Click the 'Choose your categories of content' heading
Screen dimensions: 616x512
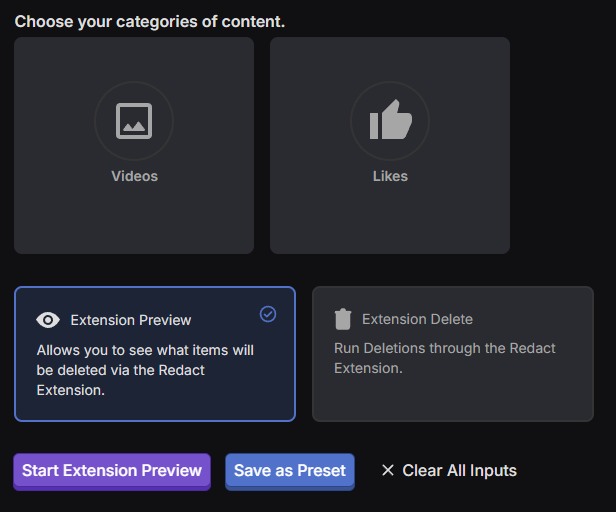(149, 21)
